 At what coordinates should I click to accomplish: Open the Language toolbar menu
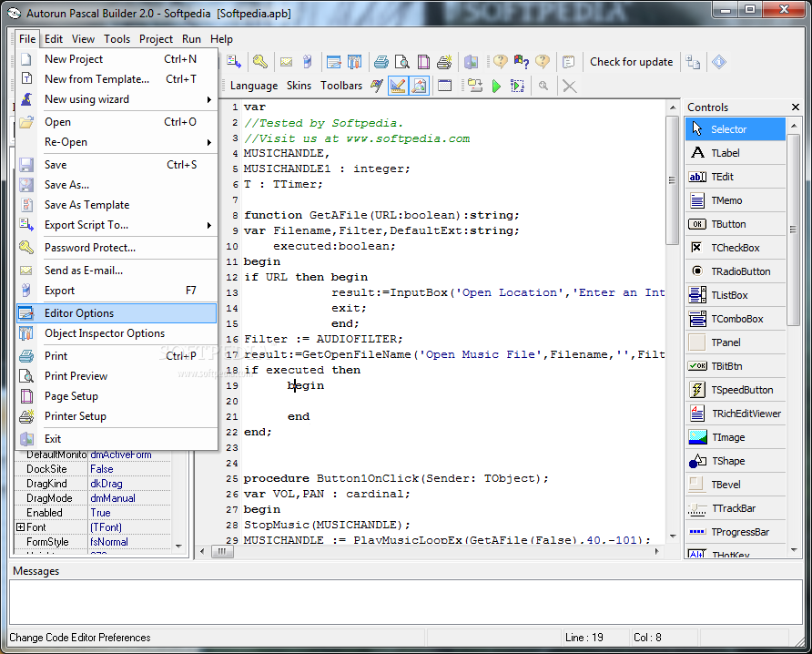pos(254,86)
